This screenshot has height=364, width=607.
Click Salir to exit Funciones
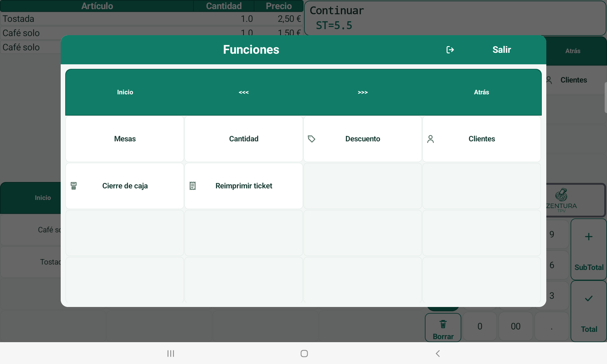click(502, 50)
